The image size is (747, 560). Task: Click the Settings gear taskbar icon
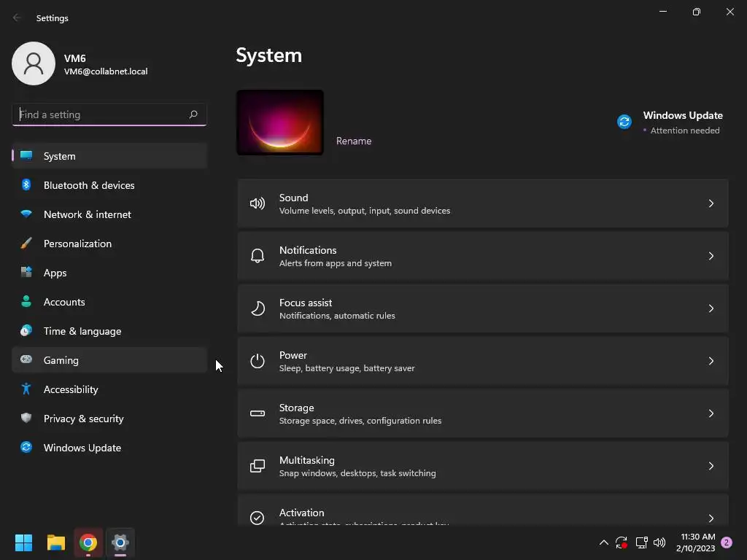tap(120, 542)
